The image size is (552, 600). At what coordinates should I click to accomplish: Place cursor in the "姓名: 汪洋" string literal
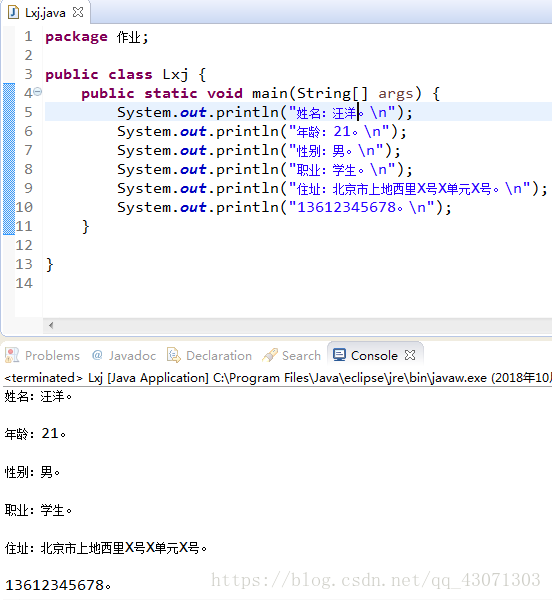point(342,112)
